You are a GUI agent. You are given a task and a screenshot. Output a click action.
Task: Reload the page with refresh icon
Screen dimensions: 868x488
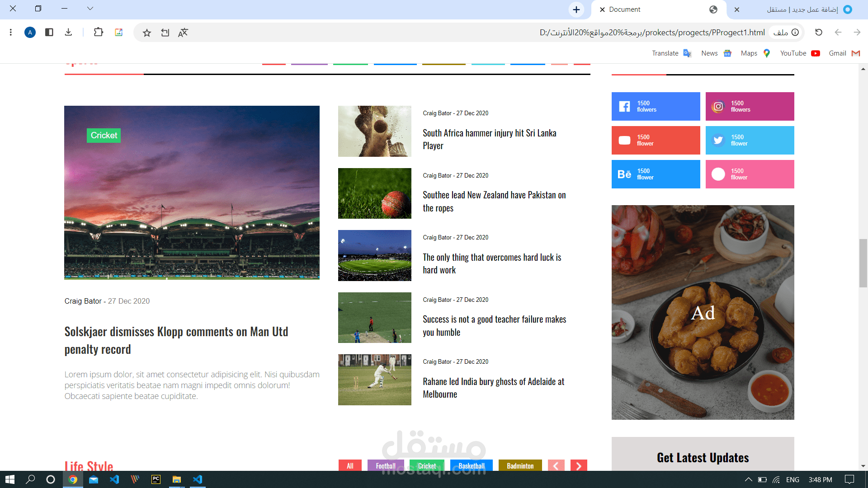818,32
